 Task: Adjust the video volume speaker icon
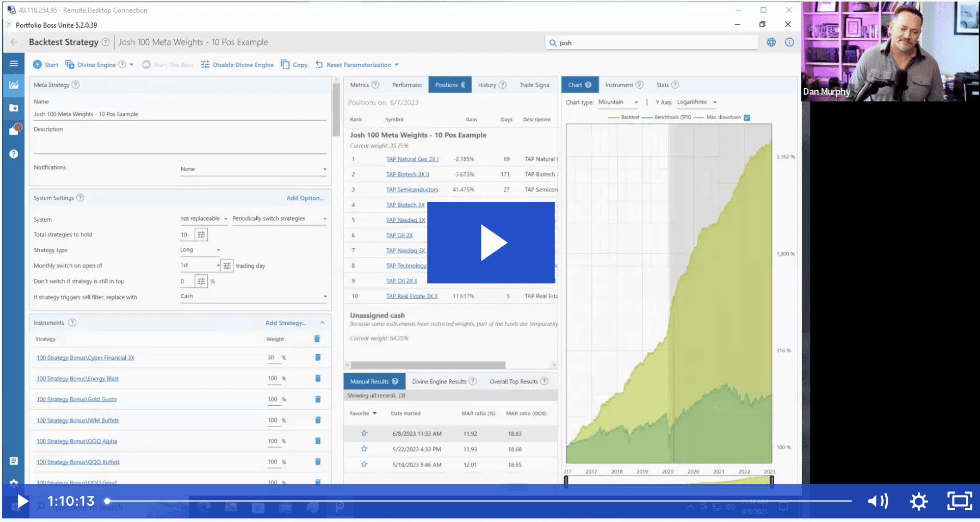878,501
